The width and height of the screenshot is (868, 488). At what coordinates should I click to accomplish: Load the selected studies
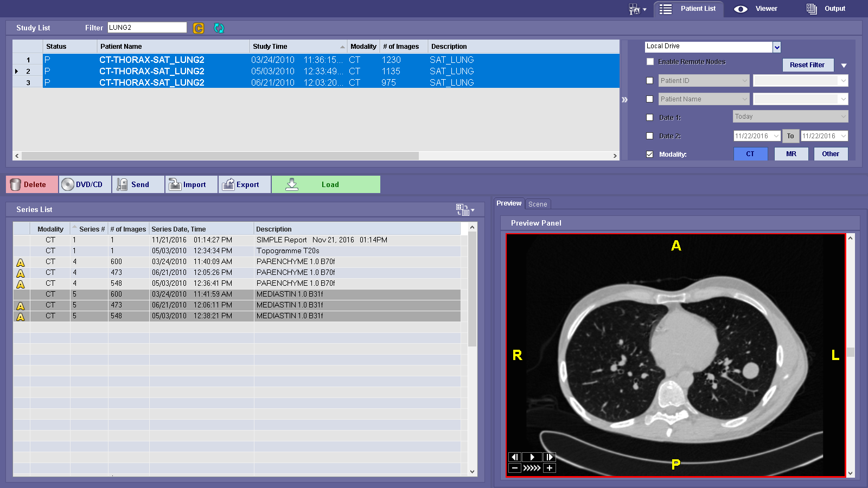point(326,184)
